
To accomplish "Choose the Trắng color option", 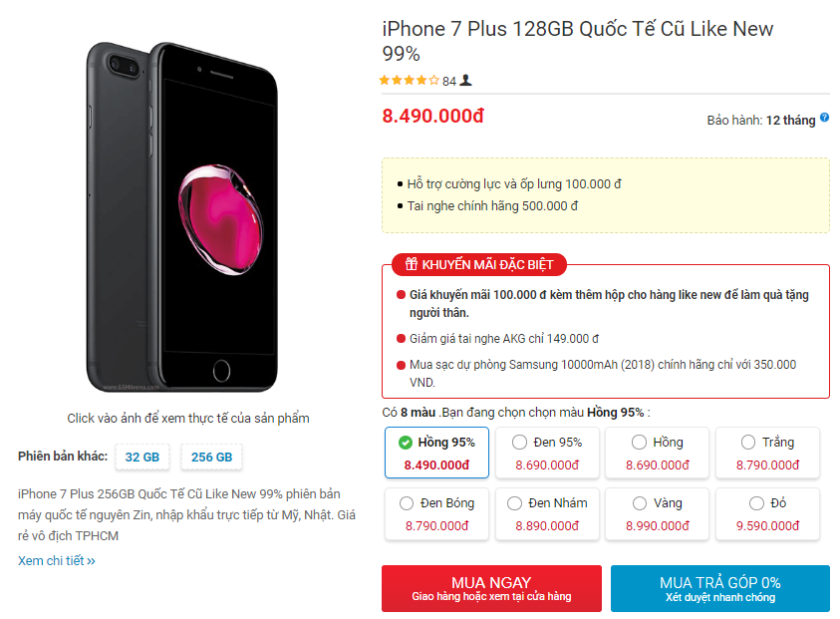I will [767, 453].
